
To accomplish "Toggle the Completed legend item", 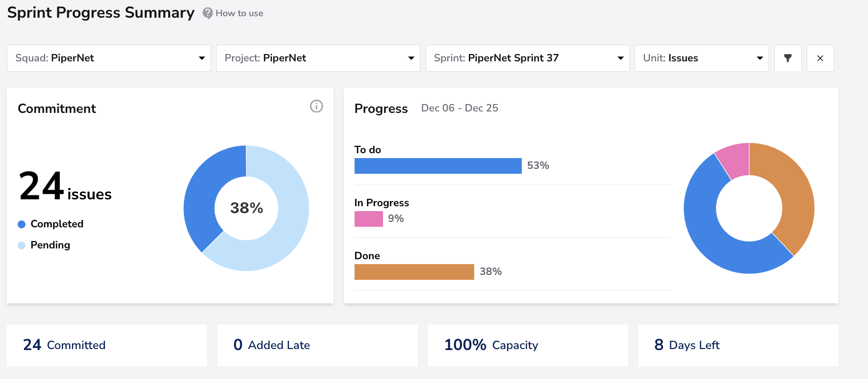I will 51,224.
